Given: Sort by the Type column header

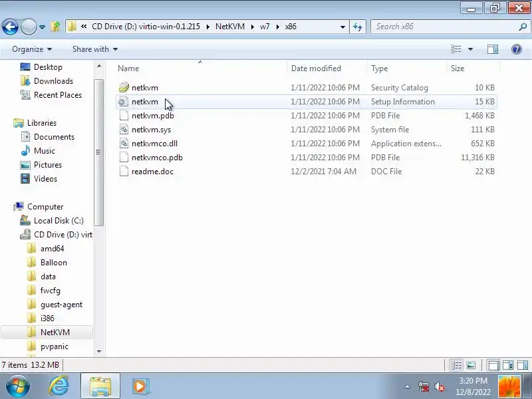Looking at the screenshot, I should (x=379, y=68).
